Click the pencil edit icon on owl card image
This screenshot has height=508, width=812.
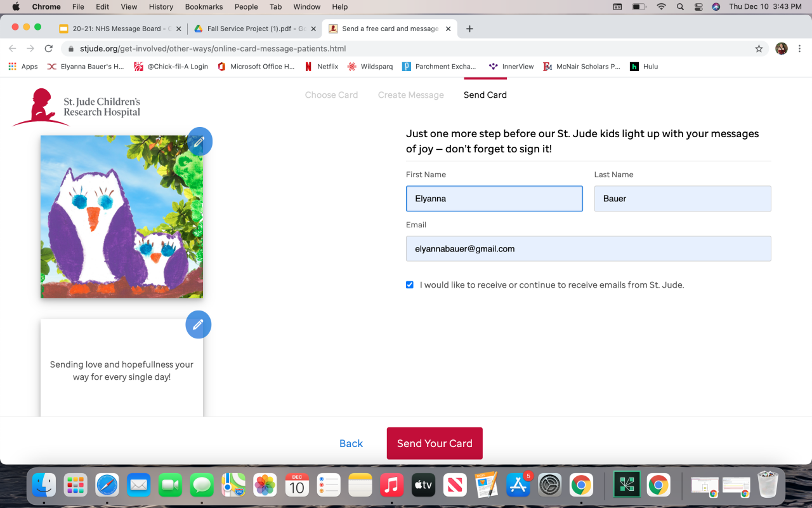pos(199,142)
